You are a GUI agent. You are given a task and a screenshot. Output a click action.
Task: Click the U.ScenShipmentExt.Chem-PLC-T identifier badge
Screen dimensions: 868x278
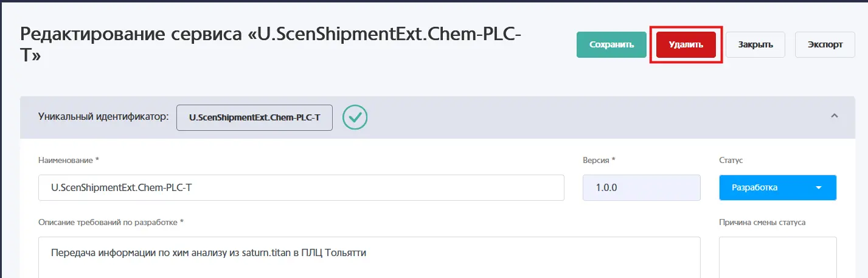click(x=254, y=117)
